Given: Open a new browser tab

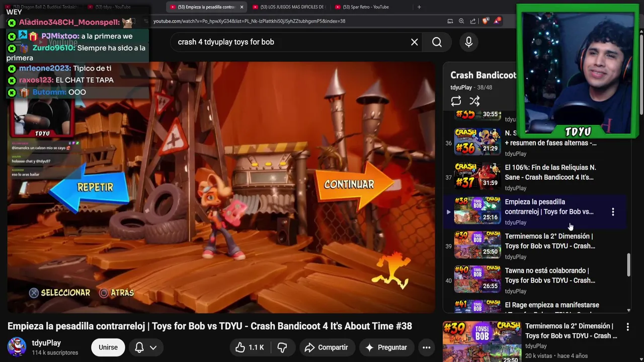Looking at the screenshot, I should (x=419, y=7).
